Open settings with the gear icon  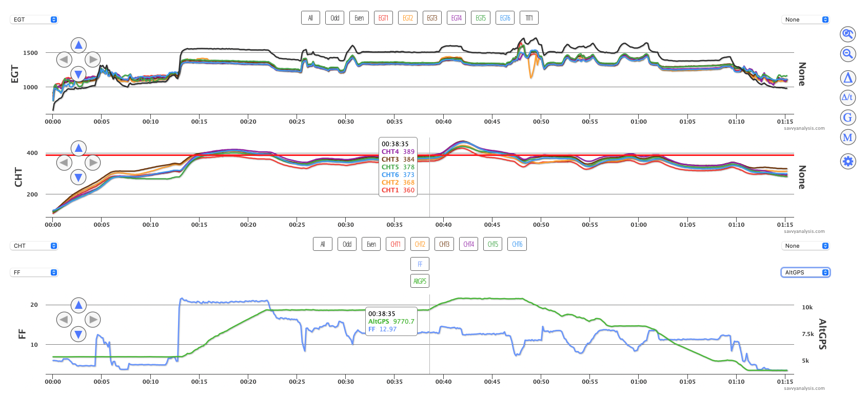point(848,161)
